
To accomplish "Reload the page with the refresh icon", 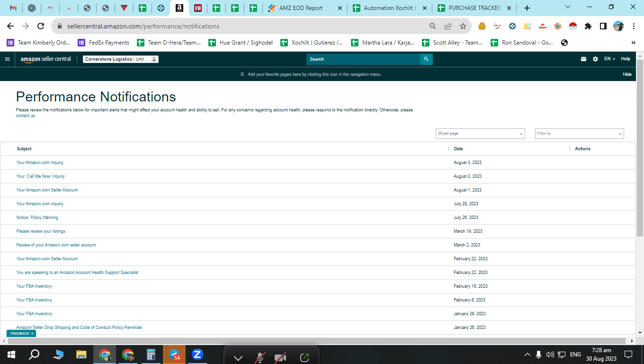I will [41, 26].
